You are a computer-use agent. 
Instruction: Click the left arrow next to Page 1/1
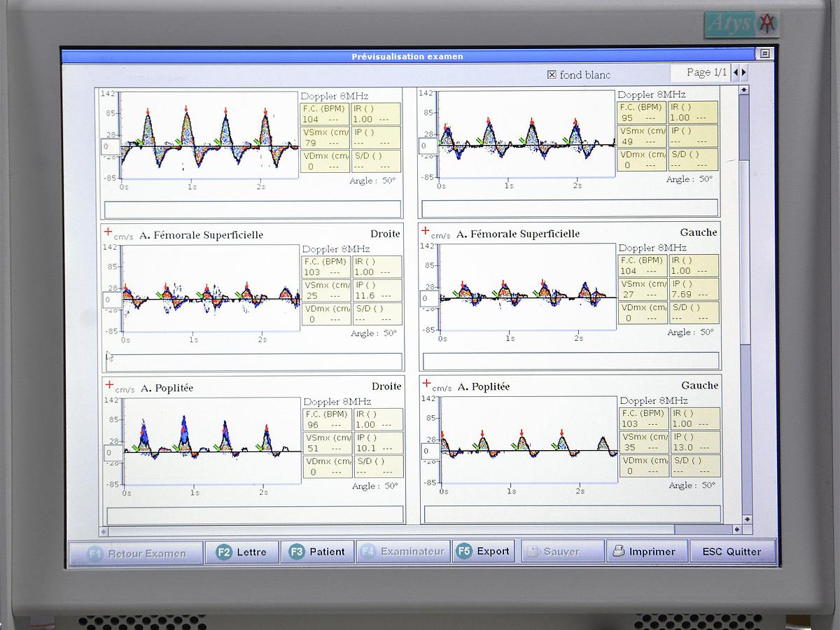(x=735, y=72)
